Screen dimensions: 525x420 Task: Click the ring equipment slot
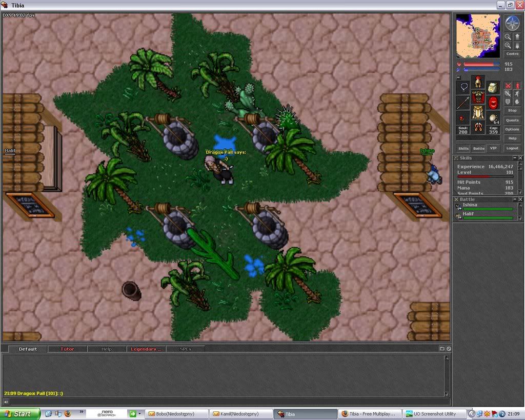click(463, 118)
